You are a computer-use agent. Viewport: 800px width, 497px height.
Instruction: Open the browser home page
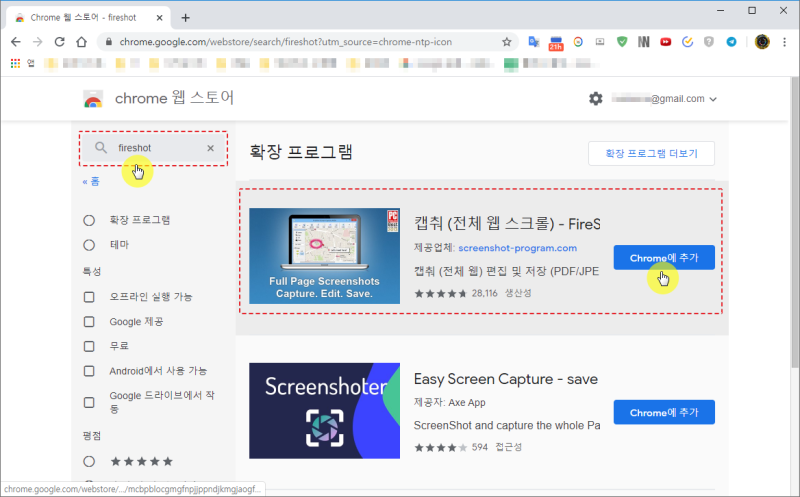pos(82,42)
